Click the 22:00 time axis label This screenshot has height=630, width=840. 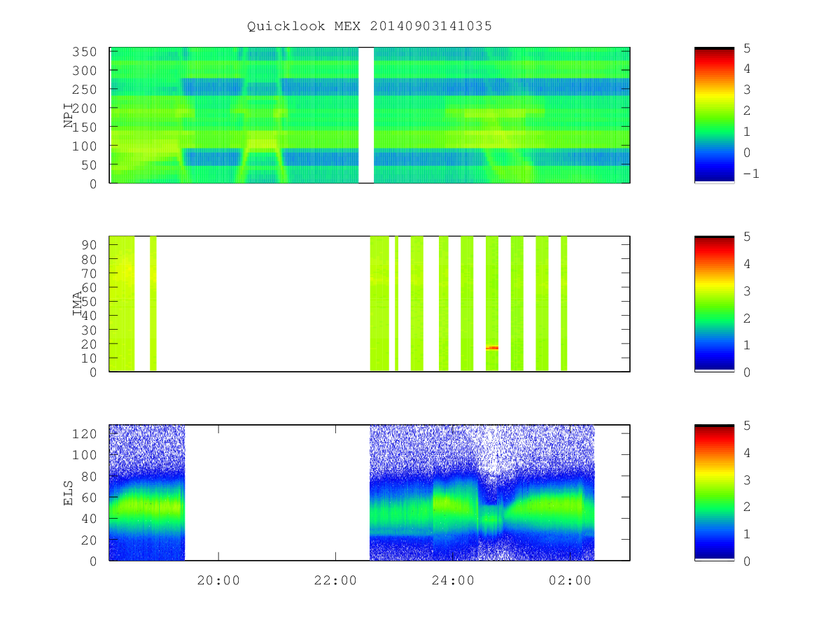(335, 580)
